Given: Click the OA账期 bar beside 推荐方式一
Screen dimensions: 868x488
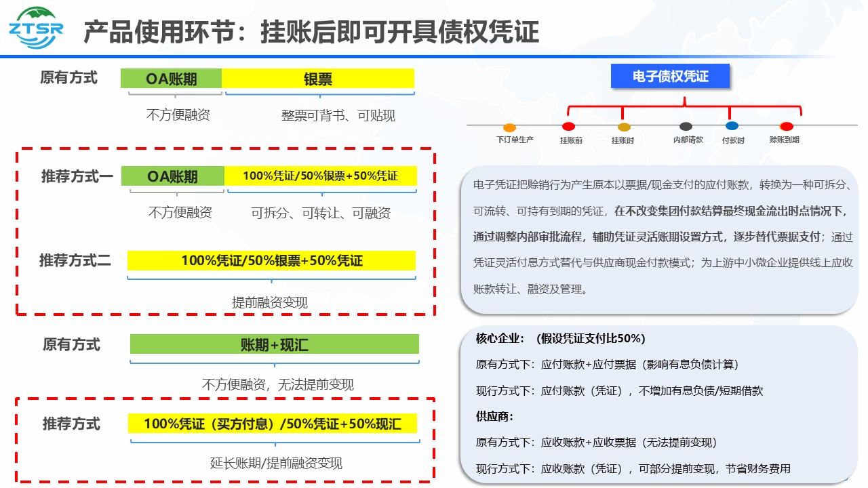Looking at the screenshot, I should tap(173, 176).
